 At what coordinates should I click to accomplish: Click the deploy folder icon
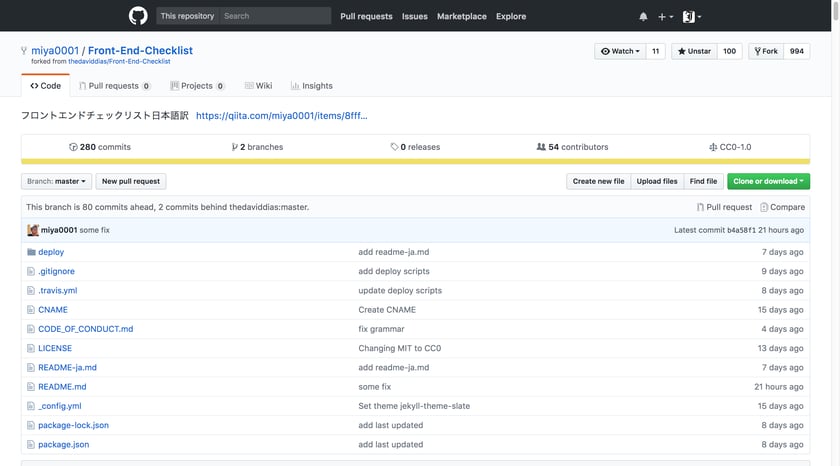click(x=31, y=252)
